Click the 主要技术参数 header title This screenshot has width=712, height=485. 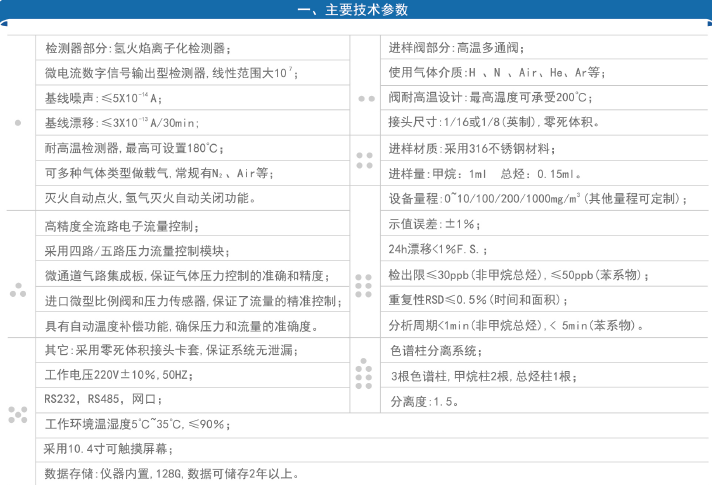pyautogui.click(x=354, y=11)
